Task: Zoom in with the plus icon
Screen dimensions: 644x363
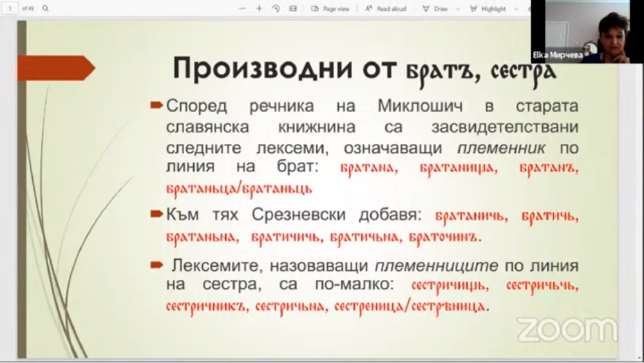Action: (259, 9)
